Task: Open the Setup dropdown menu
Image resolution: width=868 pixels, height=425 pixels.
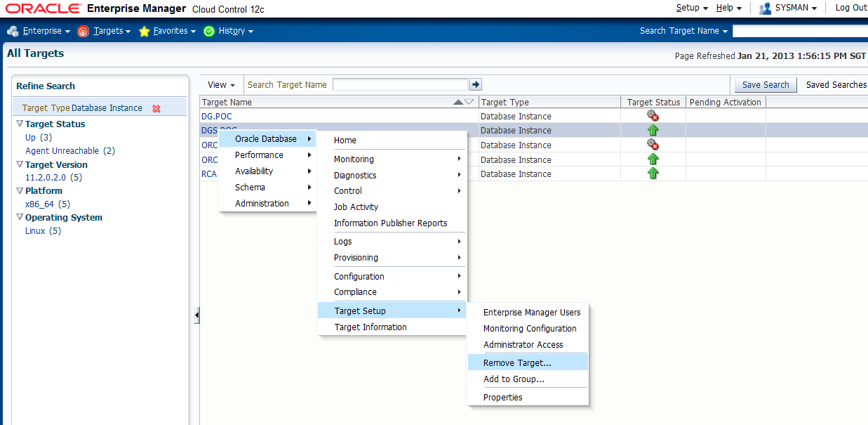Action: click(x=692, y=8)
